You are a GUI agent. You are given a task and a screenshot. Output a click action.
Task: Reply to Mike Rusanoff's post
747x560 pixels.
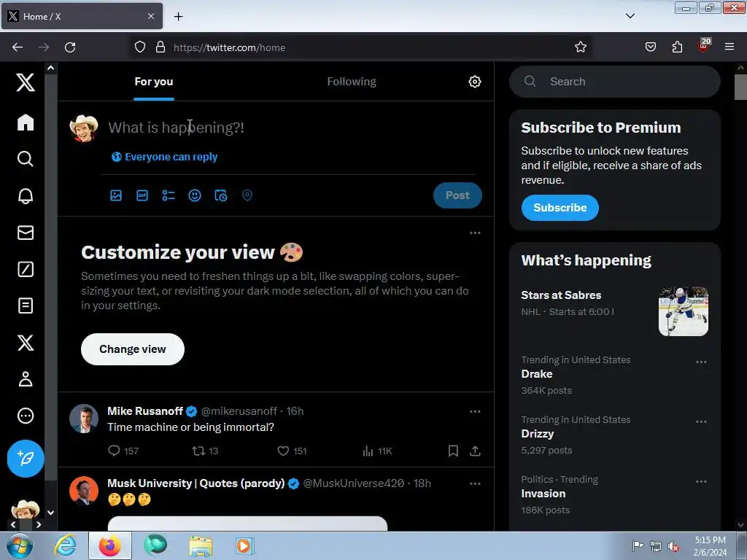click(x=123, y=451)
